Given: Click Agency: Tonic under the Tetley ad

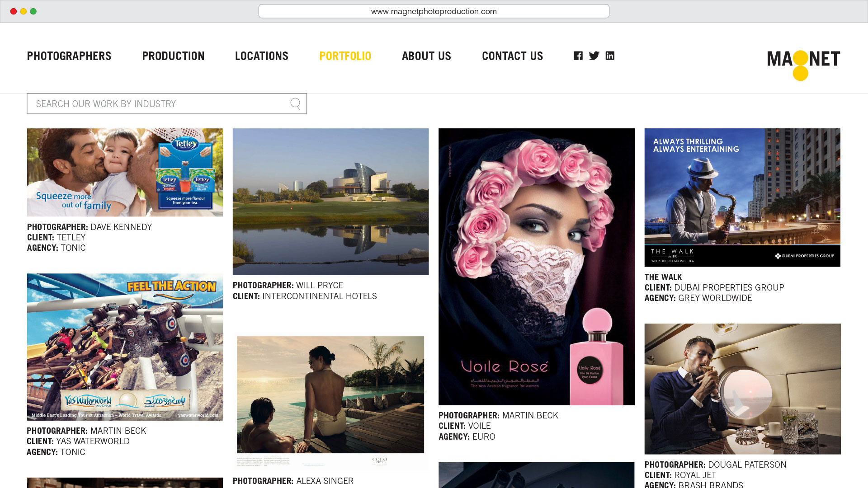Looking at the screenshot, I should pyautogui.click(x=56, y=248).
